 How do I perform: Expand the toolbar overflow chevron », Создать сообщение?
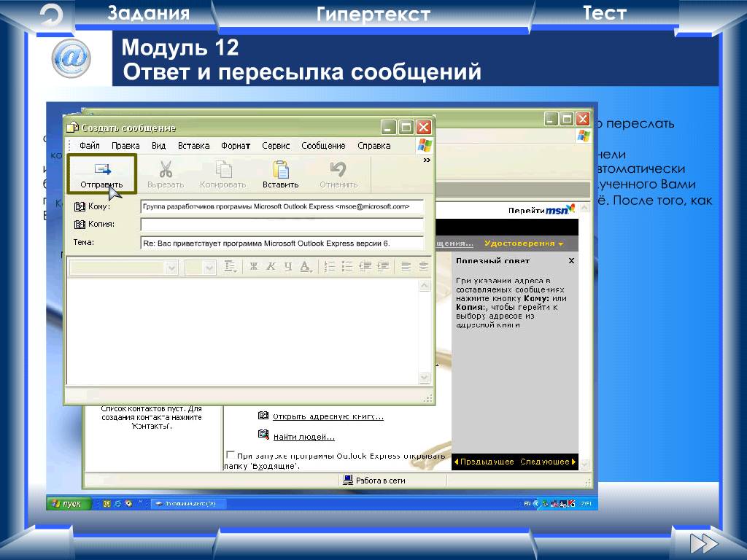[427, 160]
